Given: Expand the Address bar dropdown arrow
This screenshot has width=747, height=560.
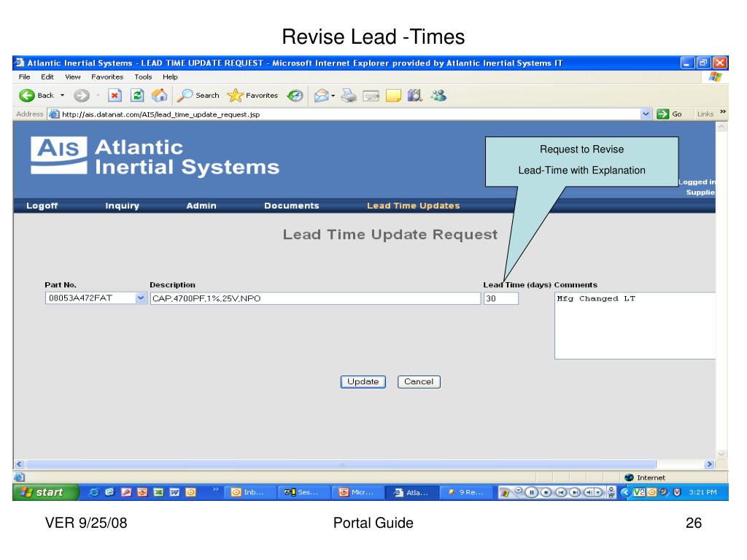Looking at the screenshot, I should point(646,114).
